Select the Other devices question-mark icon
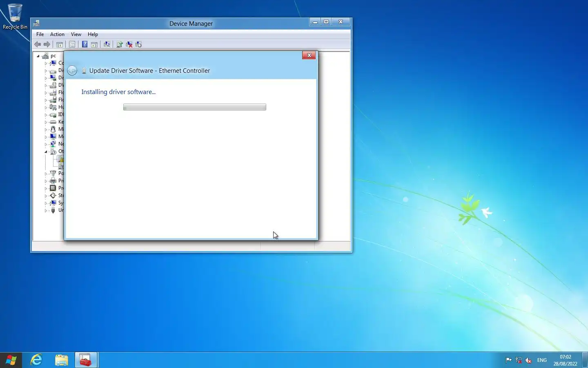The image size is (588, 368). [x=53, y=151]
